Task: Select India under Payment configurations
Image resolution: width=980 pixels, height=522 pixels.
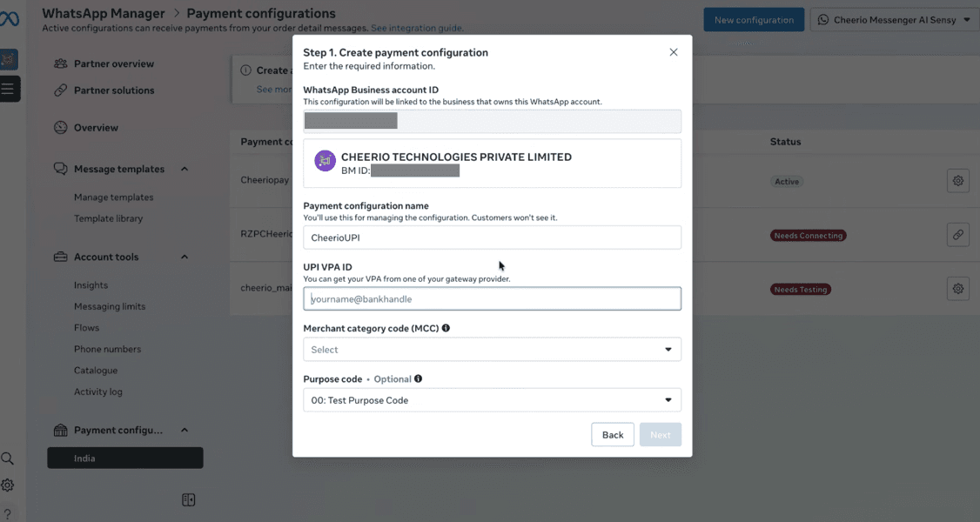Action: [x=125, y=458]
